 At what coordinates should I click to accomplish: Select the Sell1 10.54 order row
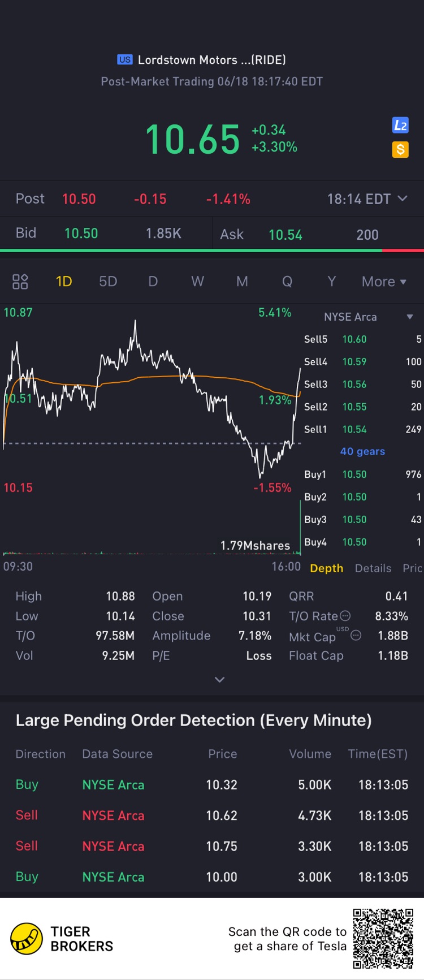pos(362,430)
